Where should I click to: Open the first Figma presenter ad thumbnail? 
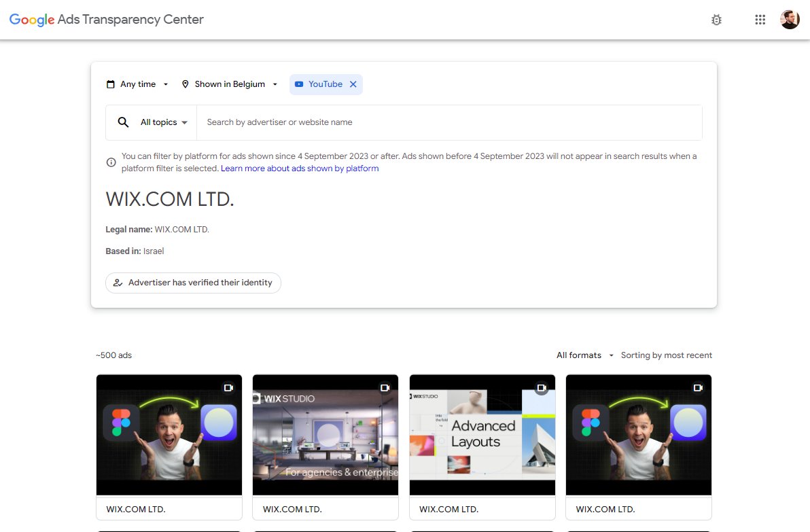[x=169, y=435]
